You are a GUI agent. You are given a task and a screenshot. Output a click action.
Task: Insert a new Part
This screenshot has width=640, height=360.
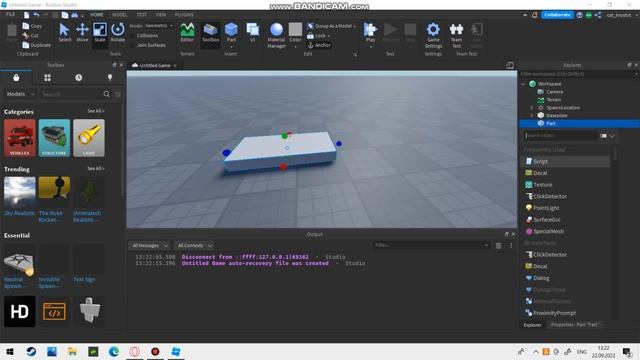[231, 33]
